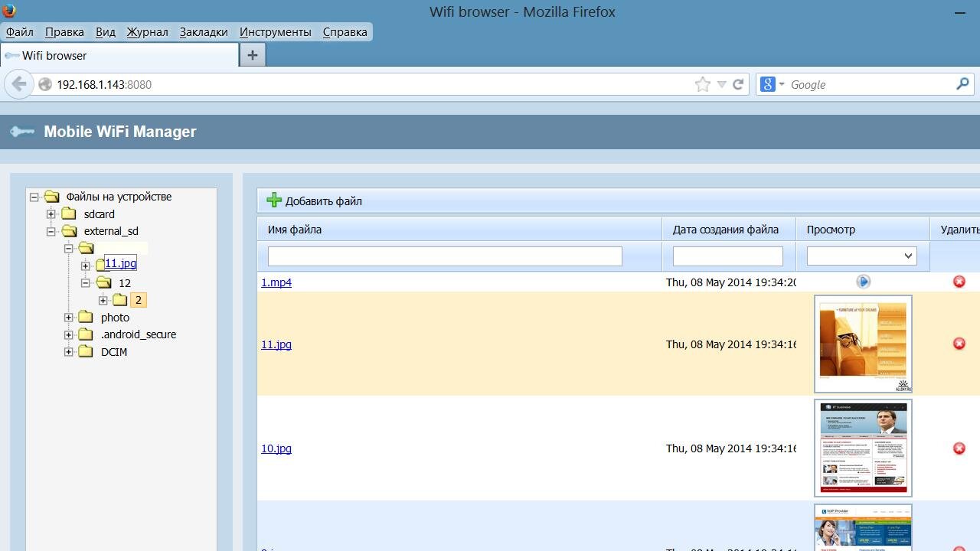Open the Закладки menu
This screenshot has width=980, height=551.
[x=204, y=32]
